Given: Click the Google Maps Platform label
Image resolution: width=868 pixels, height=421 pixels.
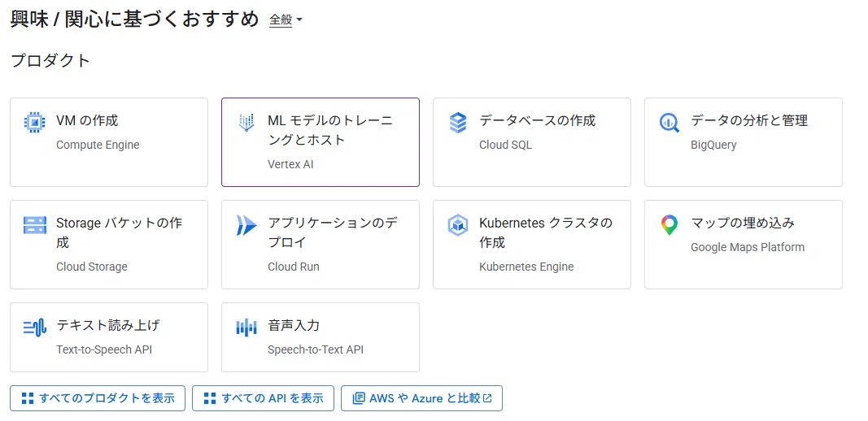Looking at the screenshot, I should click(748, 247).
